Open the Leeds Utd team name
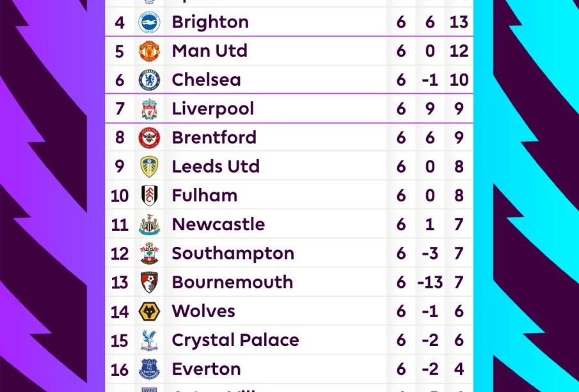The image size is (579, 392). [x=216, y=166]
